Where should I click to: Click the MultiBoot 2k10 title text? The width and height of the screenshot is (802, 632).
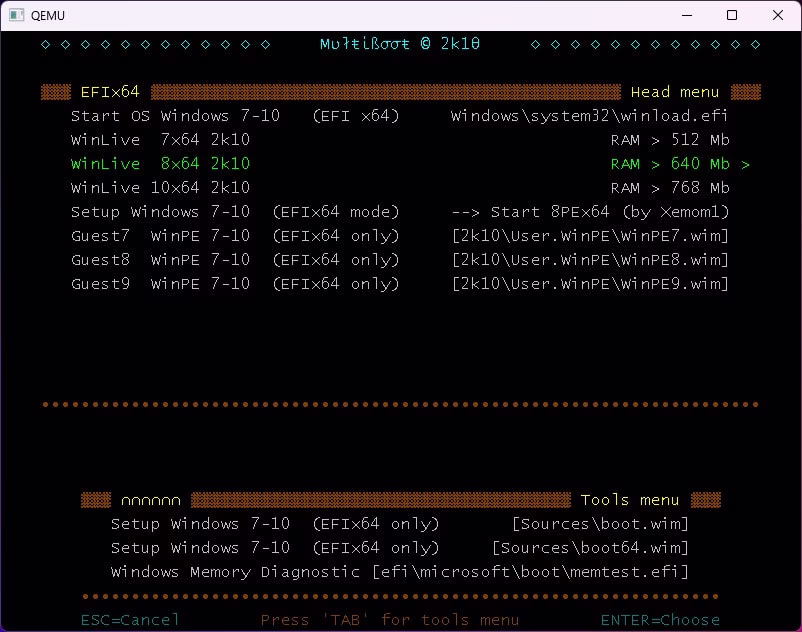click(400, 44)
